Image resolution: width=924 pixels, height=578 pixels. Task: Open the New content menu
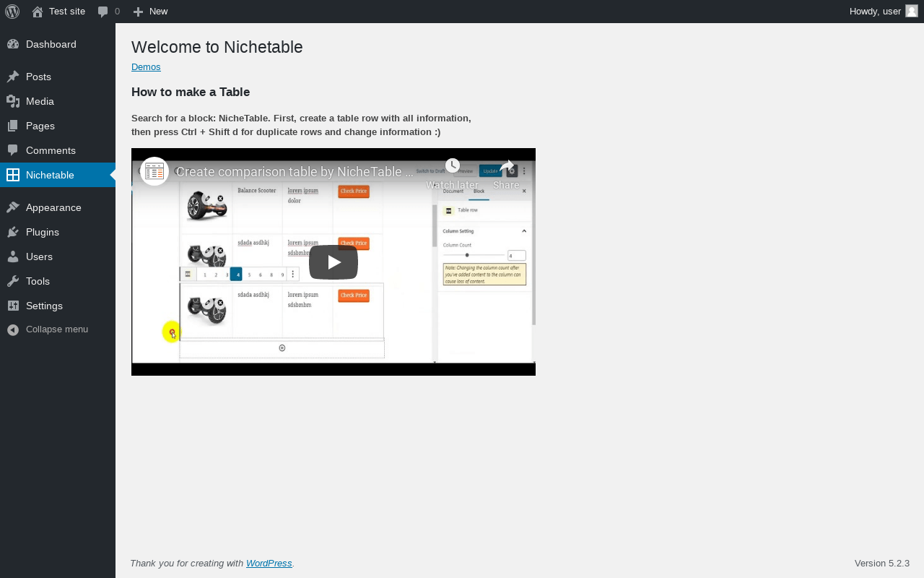[150, 12]
